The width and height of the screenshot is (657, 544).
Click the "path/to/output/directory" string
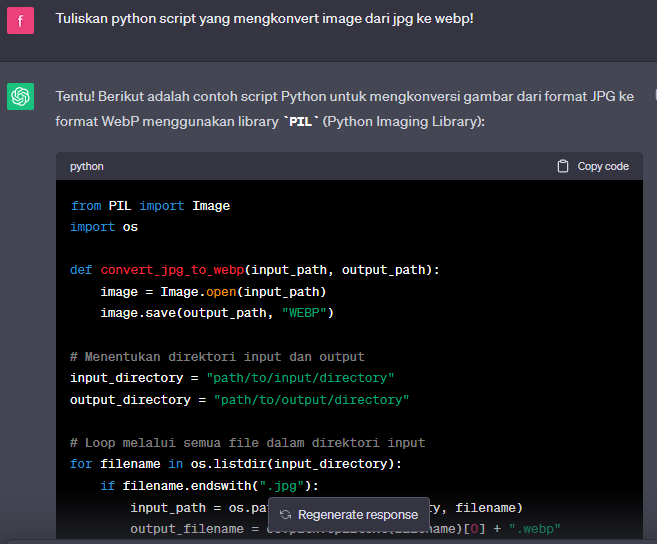311,399
